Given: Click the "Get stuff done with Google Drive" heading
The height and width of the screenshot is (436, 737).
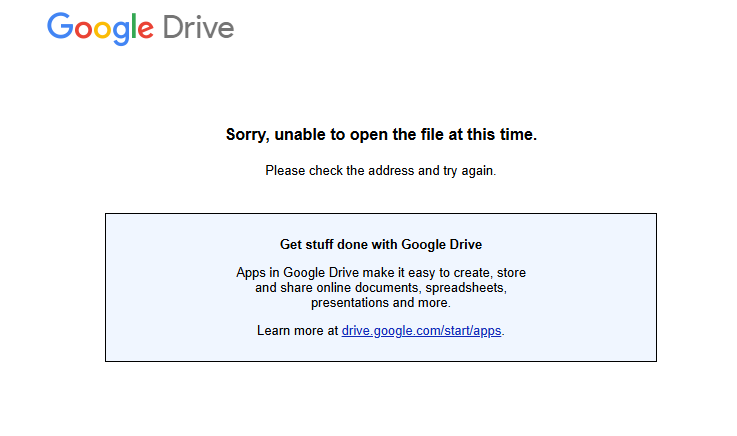Looking at the screenshot, I should 381,244.
